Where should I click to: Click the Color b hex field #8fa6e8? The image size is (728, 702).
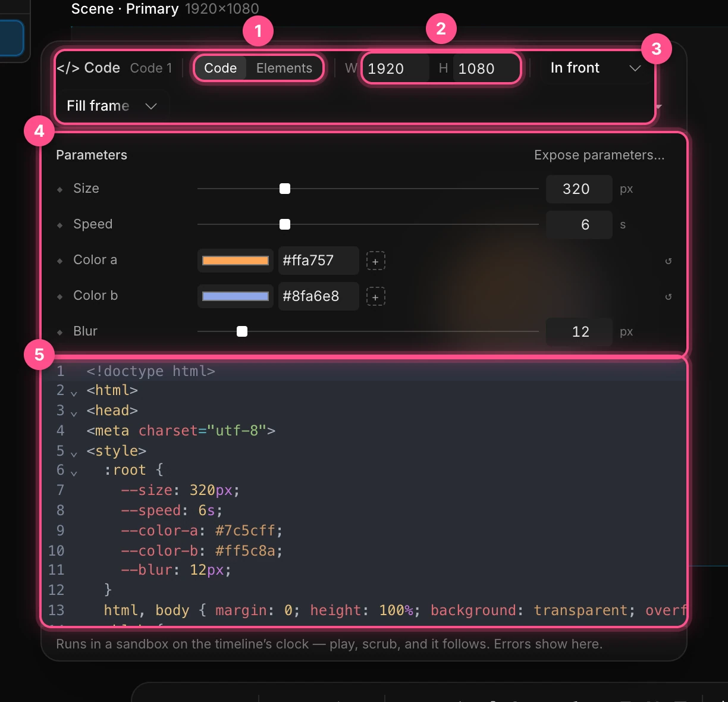point(318,296)
